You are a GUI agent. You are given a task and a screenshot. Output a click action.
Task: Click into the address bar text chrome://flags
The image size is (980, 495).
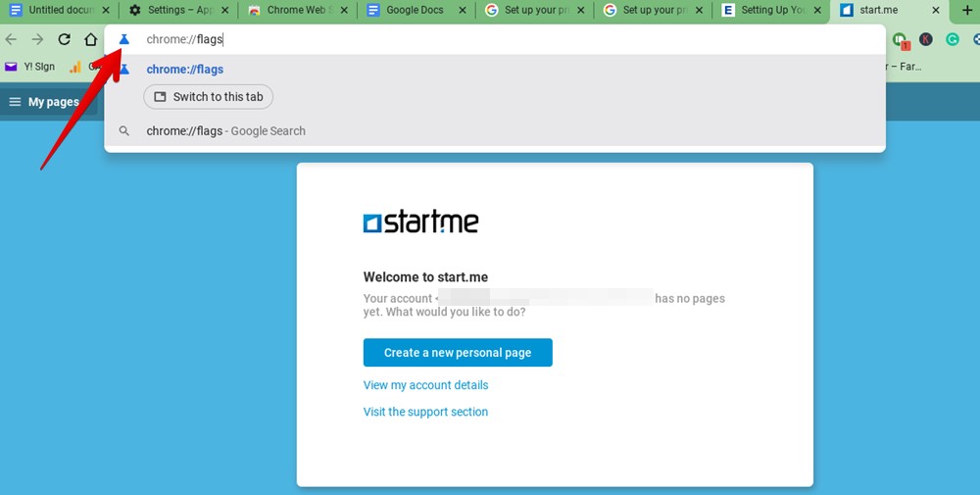click(184, 39)
